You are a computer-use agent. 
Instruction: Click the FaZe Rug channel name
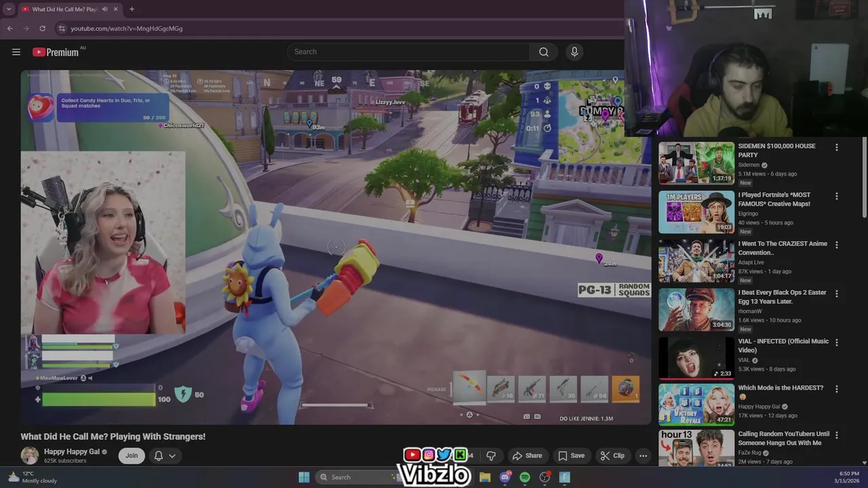tap(749, 453)
